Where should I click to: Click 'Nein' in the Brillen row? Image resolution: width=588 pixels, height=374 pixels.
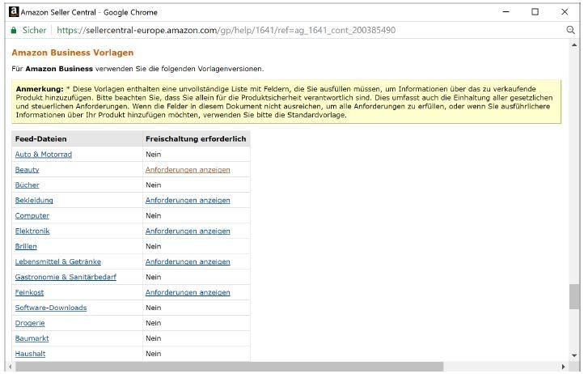[154, 246]
